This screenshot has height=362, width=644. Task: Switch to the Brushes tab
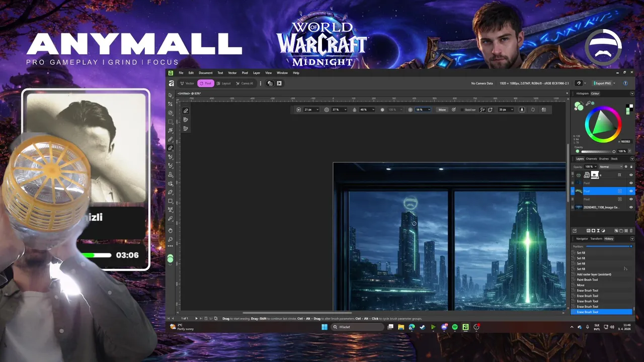604,159
